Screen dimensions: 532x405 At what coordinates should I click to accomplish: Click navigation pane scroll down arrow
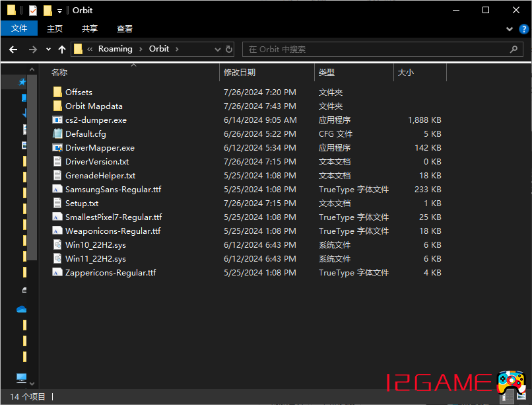pos(32,384)
